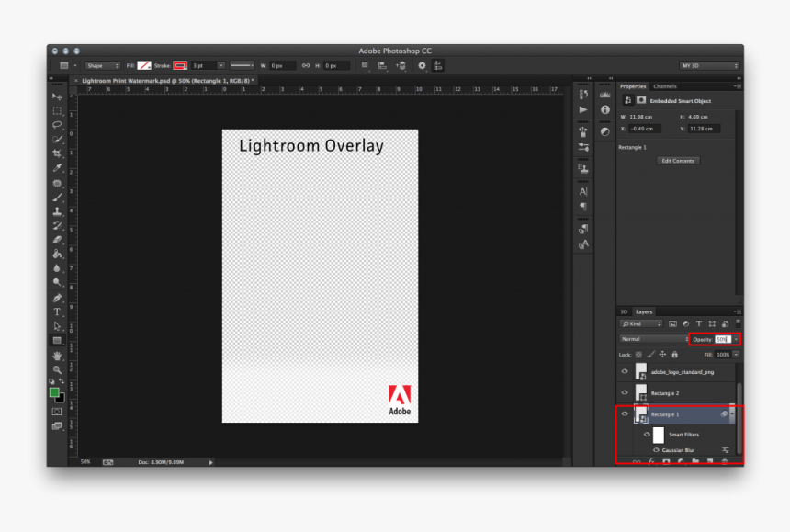Select the Zoom tool in toolbar

pyautogui.click(x=57, y=369)
